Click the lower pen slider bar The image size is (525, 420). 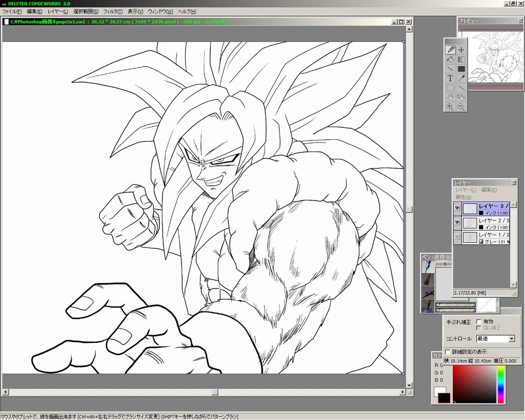coord(455,309)
